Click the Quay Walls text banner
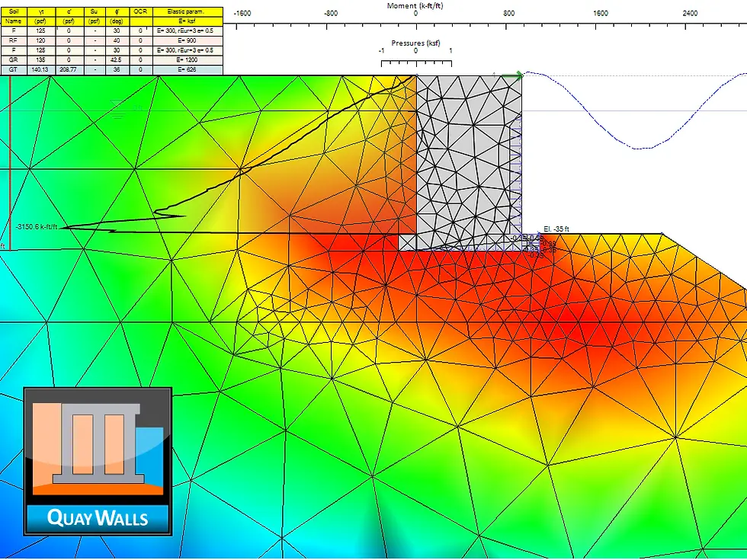The height and width of the screenshot is (560, 747). pos(98,517)
